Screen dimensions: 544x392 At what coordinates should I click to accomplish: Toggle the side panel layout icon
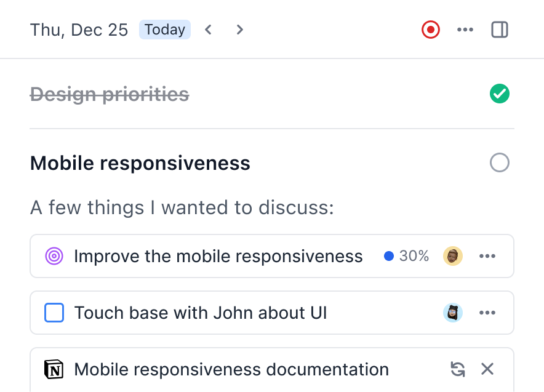[x=500, y=30]
